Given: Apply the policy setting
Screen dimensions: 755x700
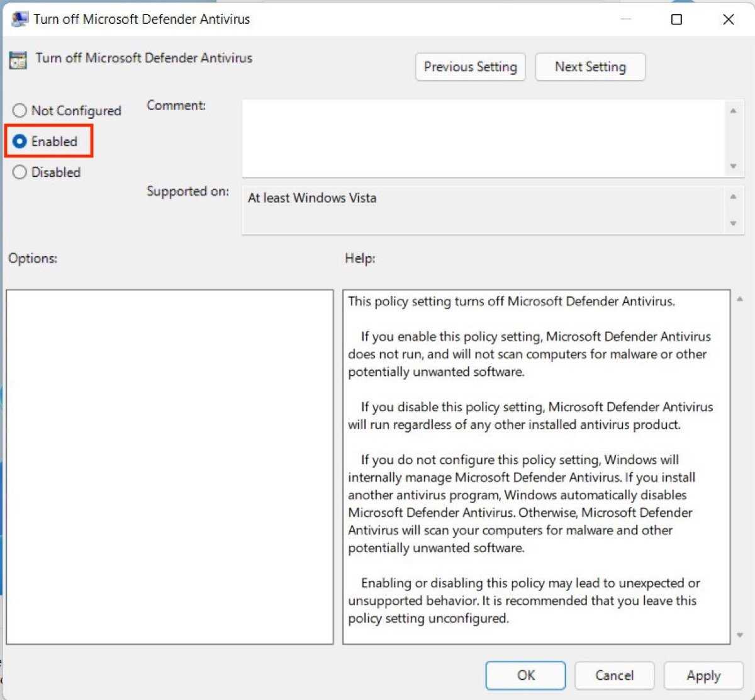Looking at the screenshot, I should (703, 675).
